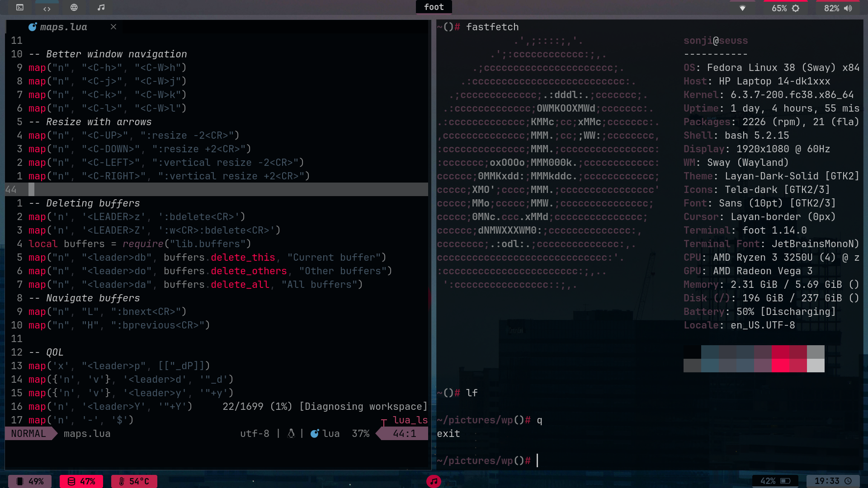Viewport: 868px width, 488px height.
Task: Place cursor on the 'Better window navigation' comment
Action: point(108,54)
